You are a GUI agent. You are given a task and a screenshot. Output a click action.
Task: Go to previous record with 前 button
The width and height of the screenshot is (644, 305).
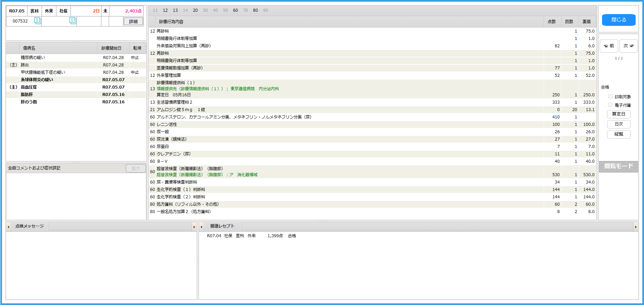tap(609, 46)
